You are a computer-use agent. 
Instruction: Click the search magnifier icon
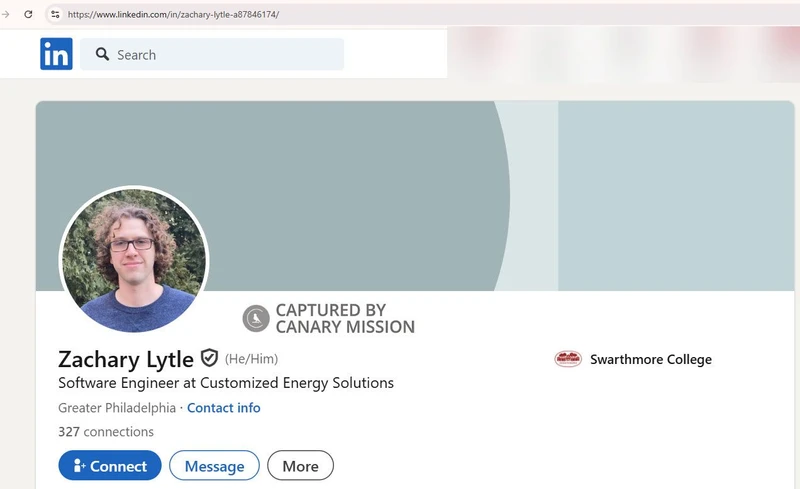click(103, 54)
